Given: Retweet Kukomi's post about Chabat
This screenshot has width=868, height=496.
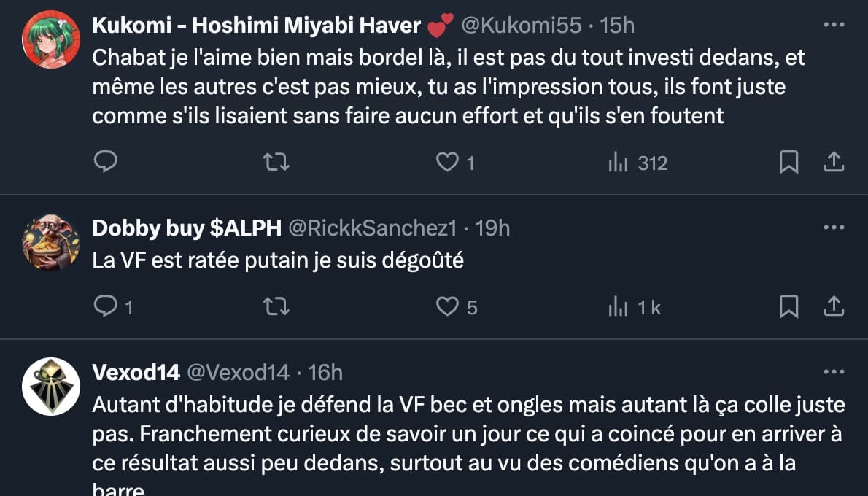Looking at the screenshot, I should point(276,162).
